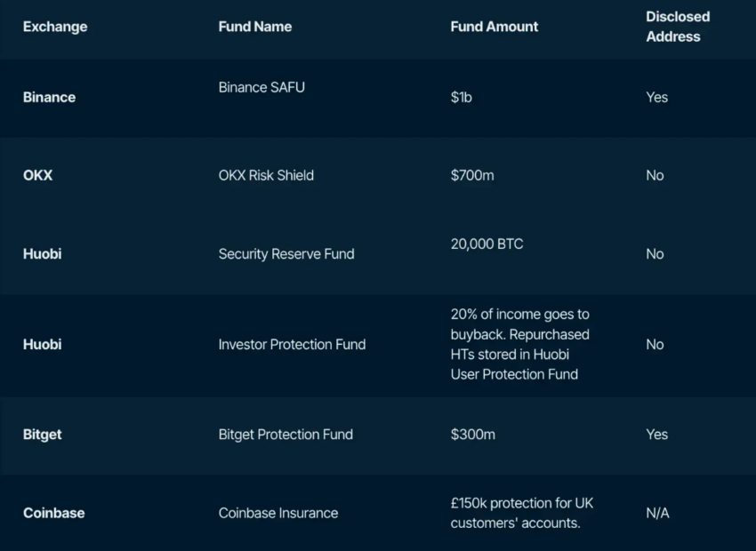The image size is (756, 551).
Task: Select the OKX exchange cell
Action: pos(37,175)
